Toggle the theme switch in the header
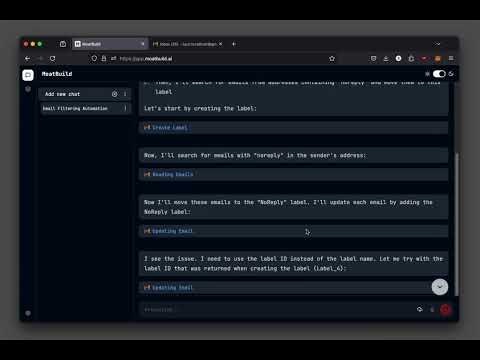This screenshot has width=480, height=360. pos(439,74)
